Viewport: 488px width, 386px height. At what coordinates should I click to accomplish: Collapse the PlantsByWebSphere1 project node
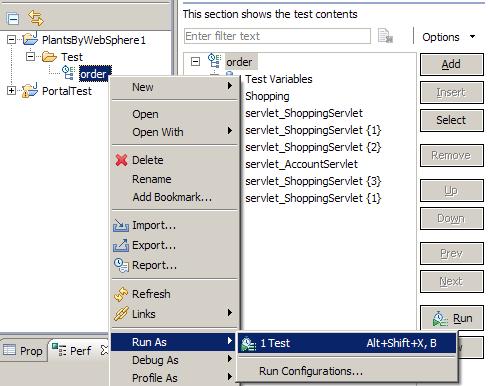point(11,40)
